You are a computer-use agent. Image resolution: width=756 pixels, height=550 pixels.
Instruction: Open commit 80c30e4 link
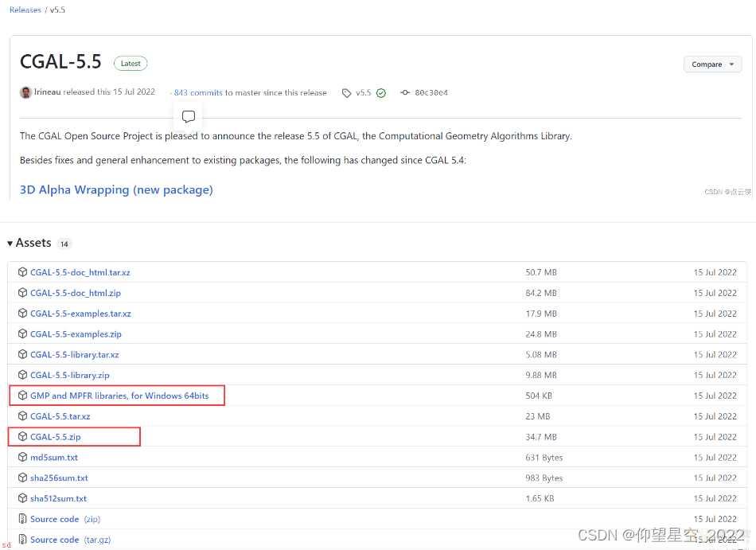[431, 92]
